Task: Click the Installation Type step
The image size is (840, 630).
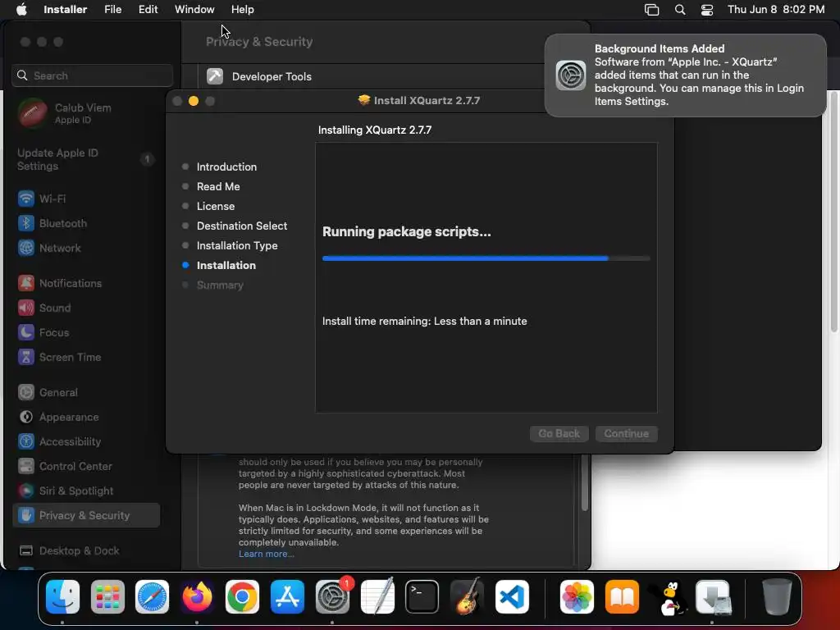Action: coord(237,245)
